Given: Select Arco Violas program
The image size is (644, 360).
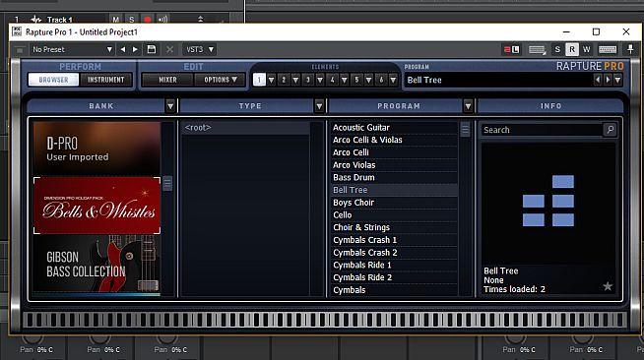Looking at the screenshot, I should 394,165.
